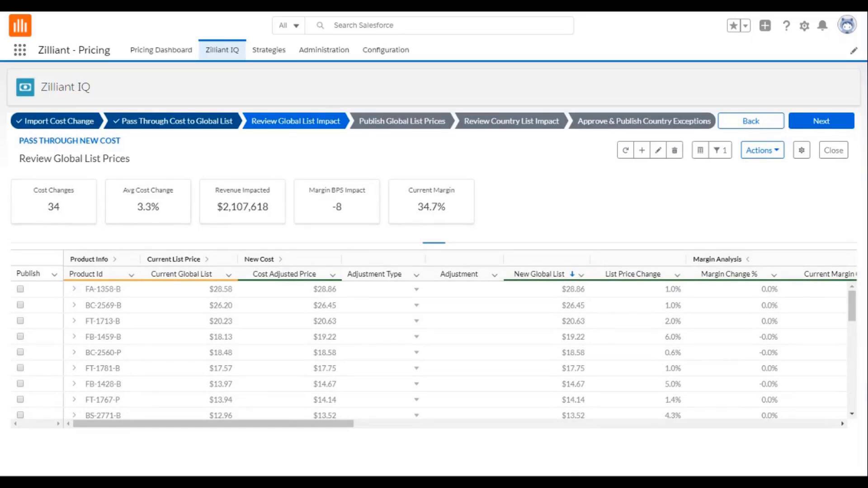Viewport: 868px width, 488px height.
Task: Open the Actions dropdown menu
Action: coord(762,150)
